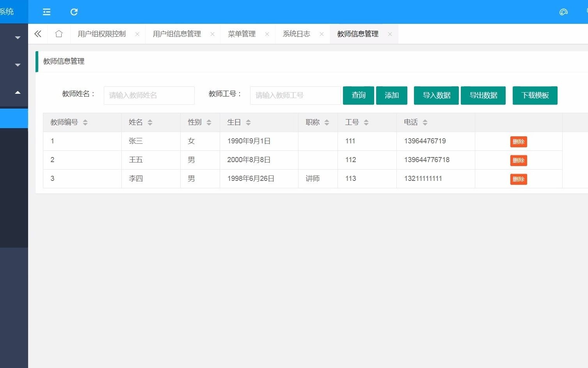Screen dimensions: 588x368
Task: Switch to 菜单管理 tab
Action: tap(242, 34)
